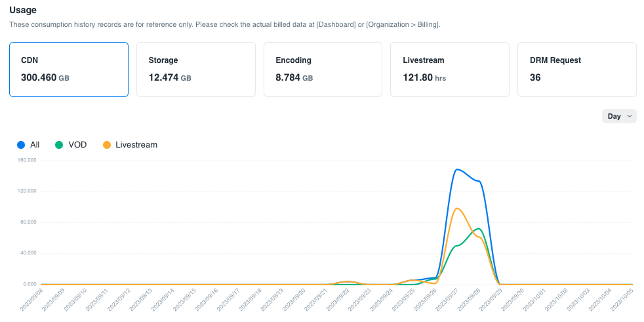The image size is (644, 322).
Task: Hide the Livestream series via legend label
Action: [136, 145]
